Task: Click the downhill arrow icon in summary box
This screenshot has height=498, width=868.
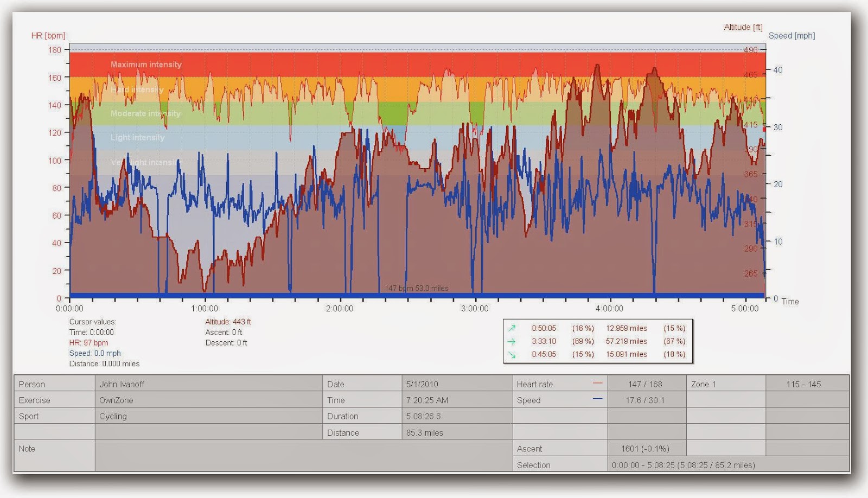Action: pos(512,354)
